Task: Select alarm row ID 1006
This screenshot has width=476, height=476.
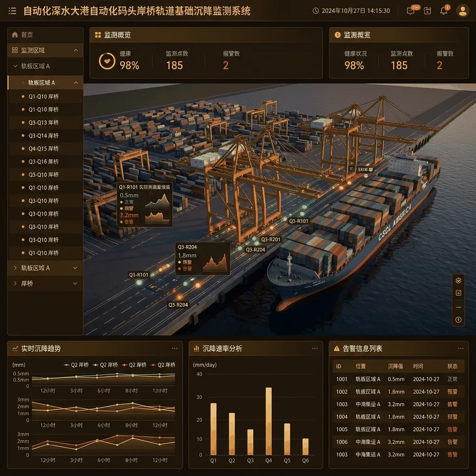Action: pos(398,442)
